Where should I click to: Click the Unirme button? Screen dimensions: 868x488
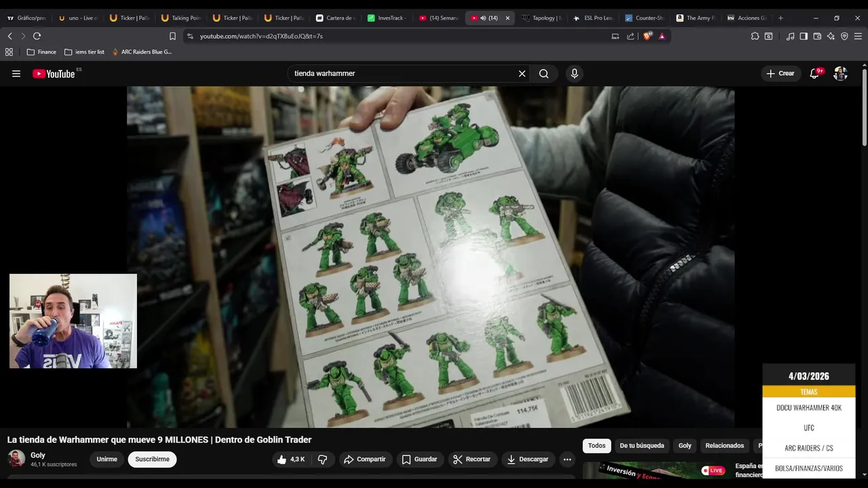(x=106, y=460)
